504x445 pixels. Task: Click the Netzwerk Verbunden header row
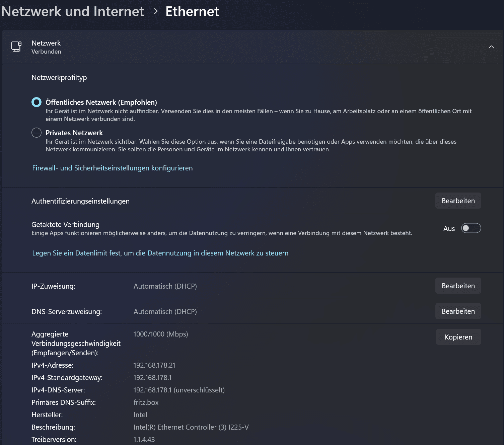click(234, 47)
